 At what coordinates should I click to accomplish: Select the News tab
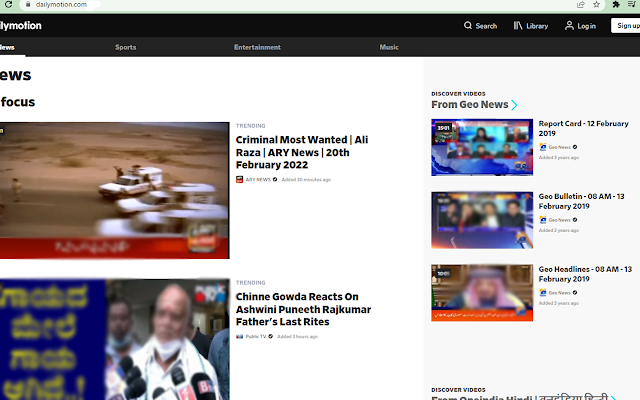pos(7,47)
